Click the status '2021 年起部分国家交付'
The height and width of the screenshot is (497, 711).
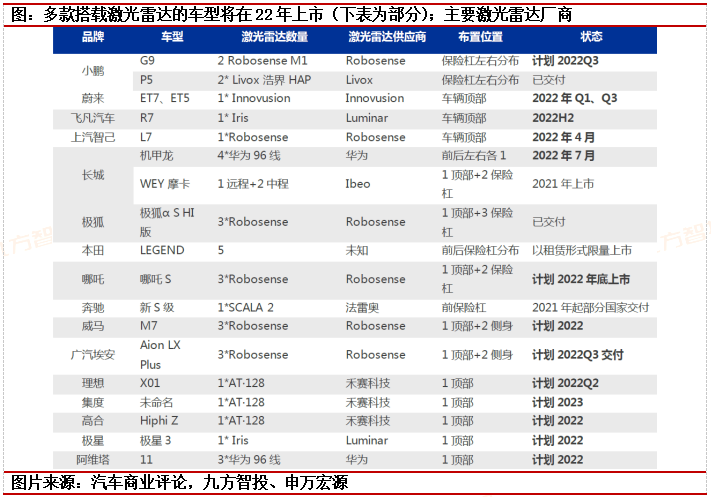tap(591, 308)
